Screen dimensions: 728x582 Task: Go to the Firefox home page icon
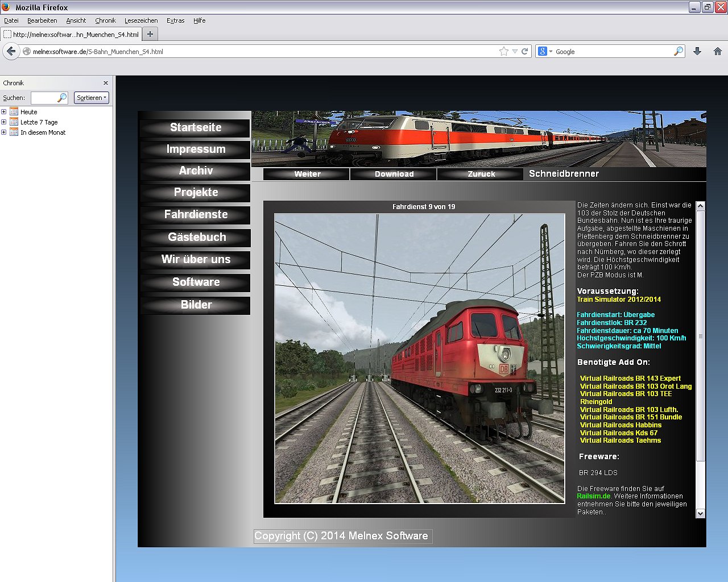point(718,51)
